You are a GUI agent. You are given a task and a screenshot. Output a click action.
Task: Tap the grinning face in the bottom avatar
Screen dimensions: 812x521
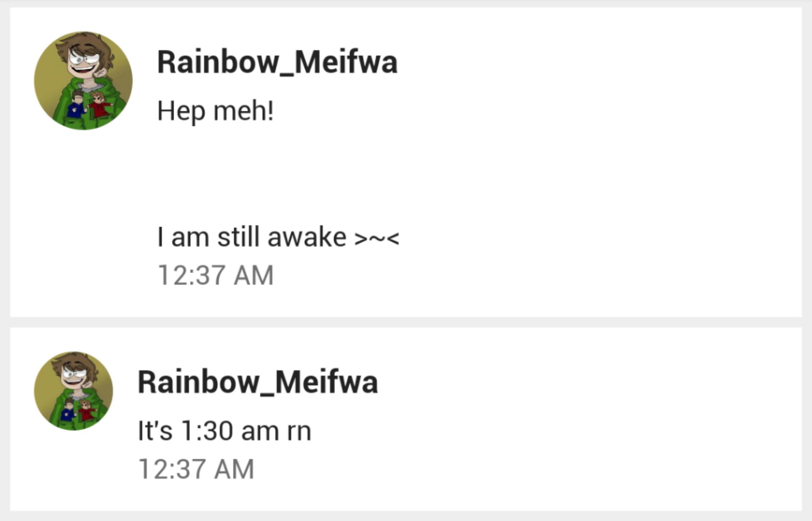coord(77,376)
